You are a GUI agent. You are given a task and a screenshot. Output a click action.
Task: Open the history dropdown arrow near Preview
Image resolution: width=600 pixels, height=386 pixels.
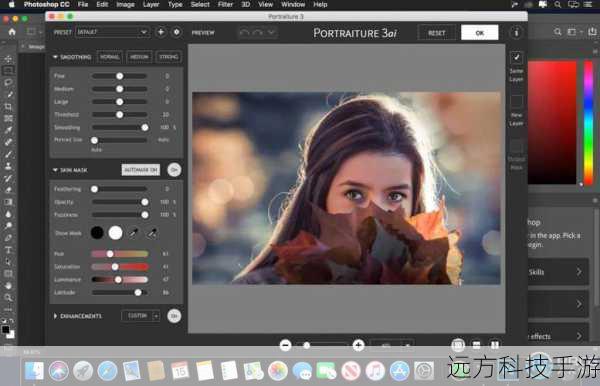pos(271,33)
